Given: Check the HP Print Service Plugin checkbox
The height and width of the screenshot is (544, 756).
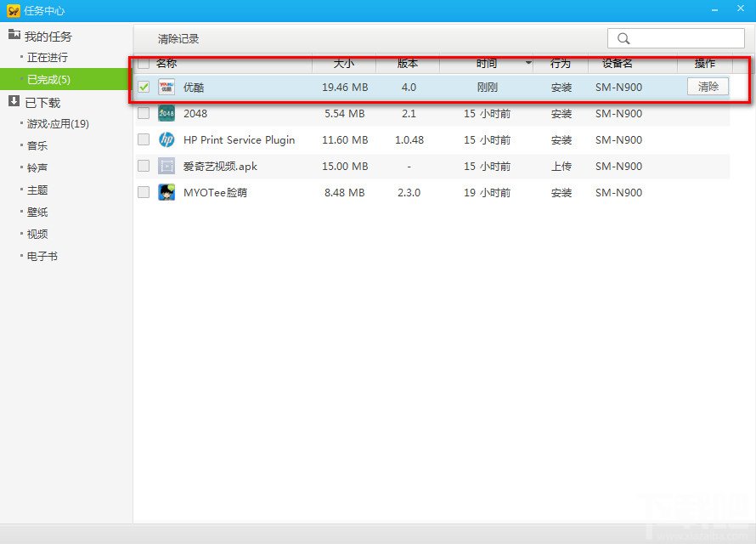Looking at the screenshot, I should click(144, 140).
